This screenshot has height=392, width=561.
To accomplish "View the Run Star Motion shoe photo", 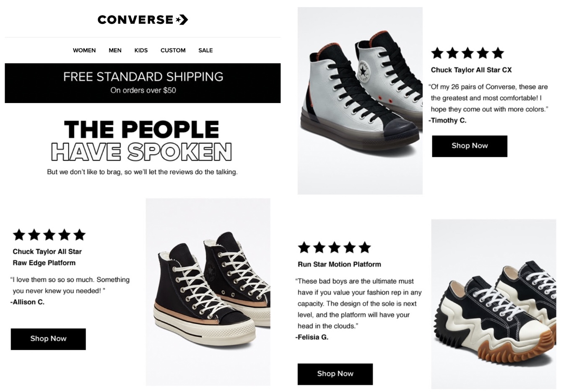I will 493,304.
